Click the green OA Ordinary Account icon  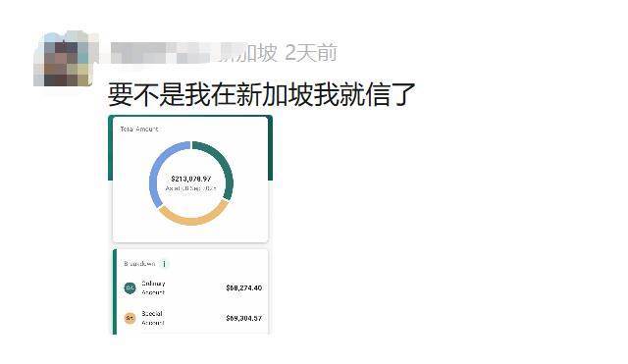tap(130, 287)
